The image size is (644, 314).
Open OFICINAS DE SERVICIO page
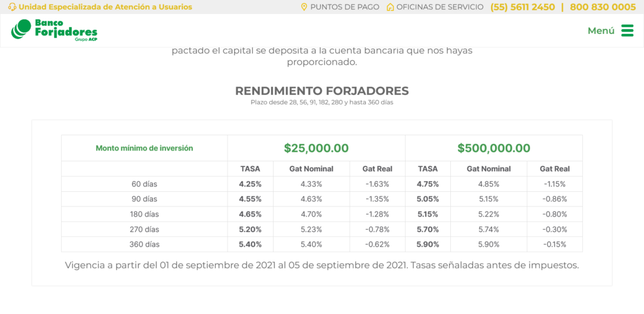[440, 7]
